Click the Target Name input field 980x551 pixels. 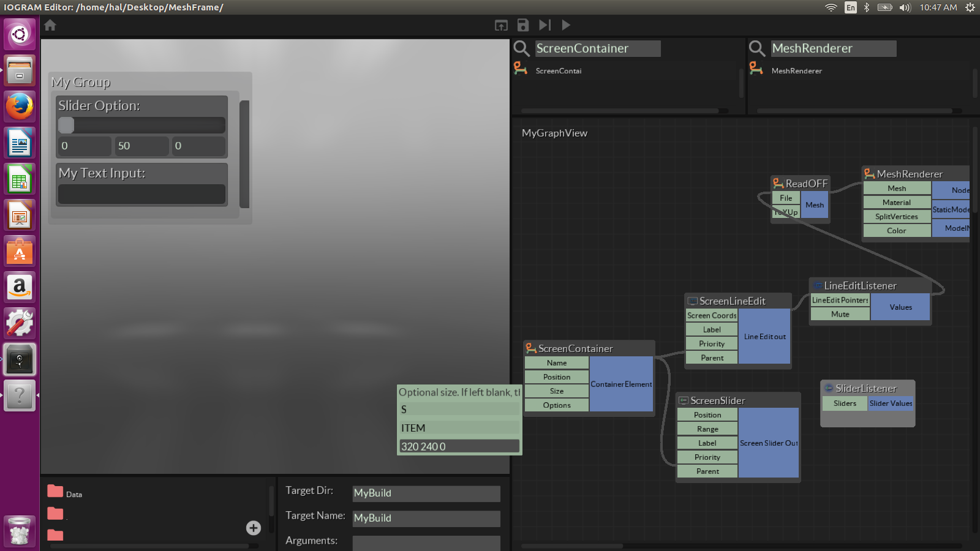(x=426, y=519)
